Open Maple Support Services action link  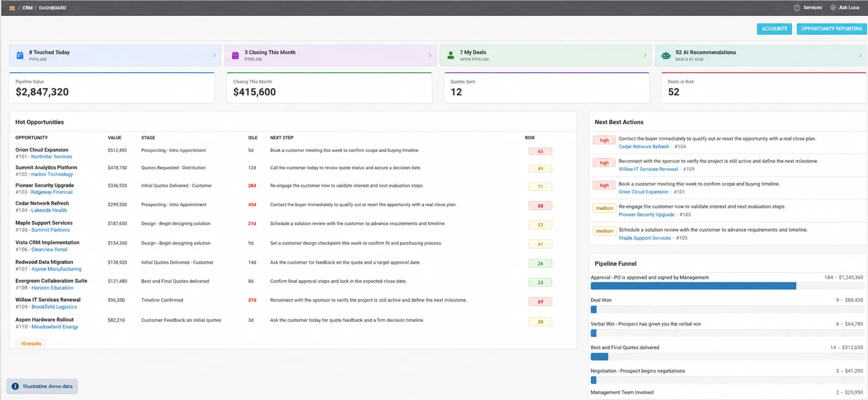645,238
